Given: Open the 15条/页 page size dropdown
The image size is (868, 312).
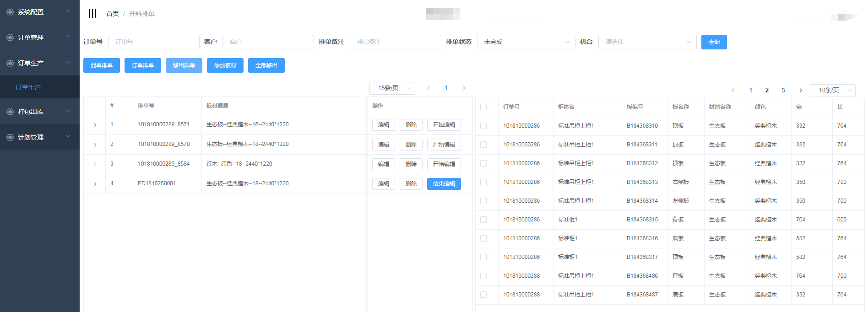Looking at the screenshot, I should [x=392, y=88].
